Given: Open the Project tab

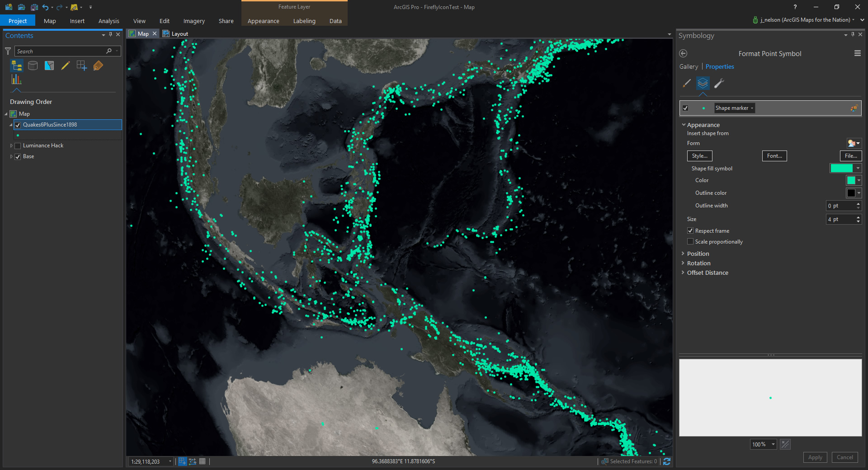Looking at the screenshot, I should pos(18,21).
